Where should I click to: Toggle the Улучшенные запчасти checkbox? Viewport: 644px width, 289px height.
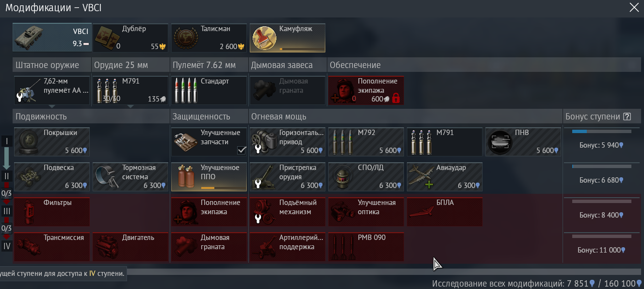coord(241,151)
